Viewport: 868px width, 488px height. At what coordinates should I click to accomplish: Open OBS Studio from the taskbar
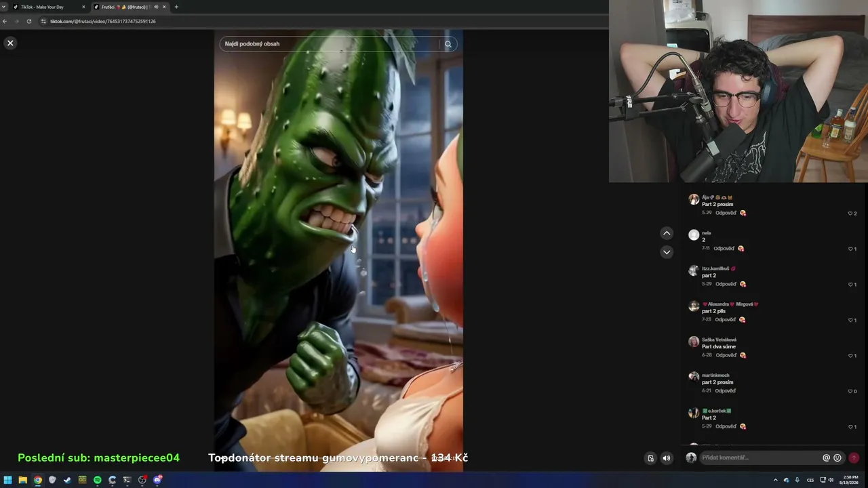pyautogui.click(x=142, y=480)
